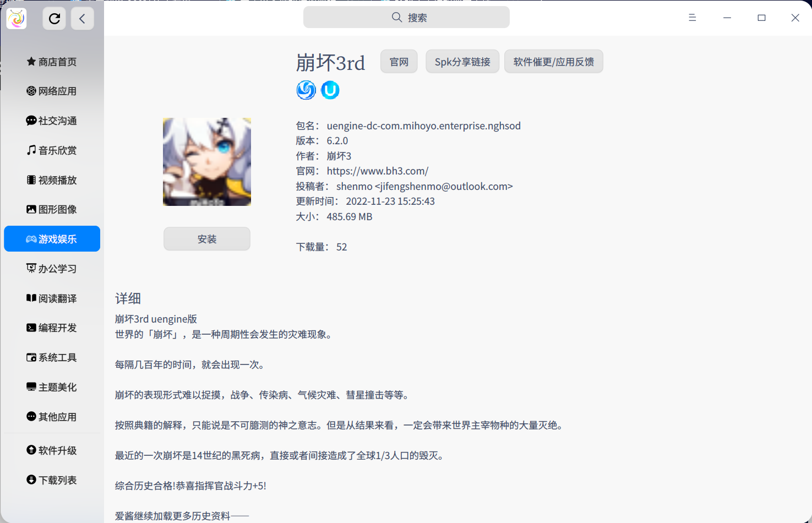Open the 主题美化 category
This screenshot has height=523, width=812.
pos(52,387)
